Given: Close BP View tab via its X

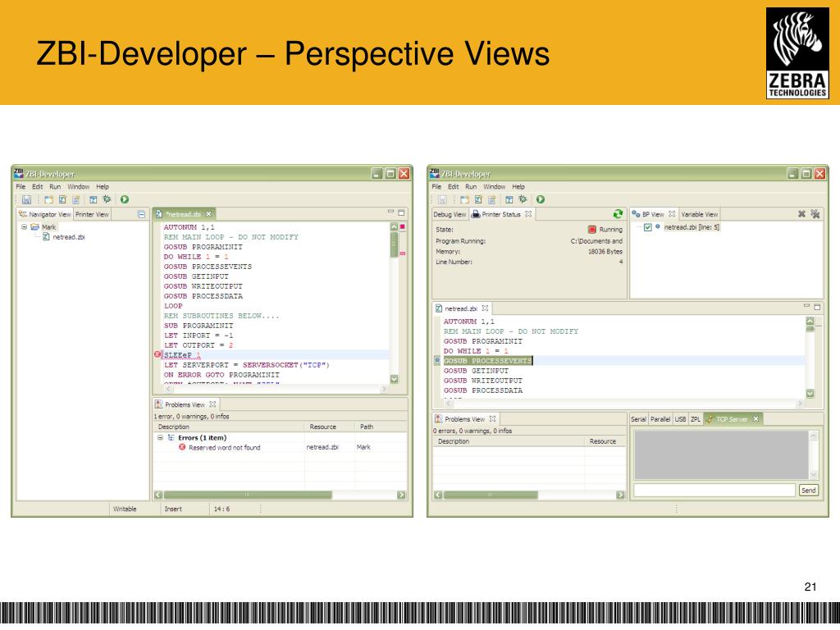Looking at the screenshot, I should click(x=671, y=214).
